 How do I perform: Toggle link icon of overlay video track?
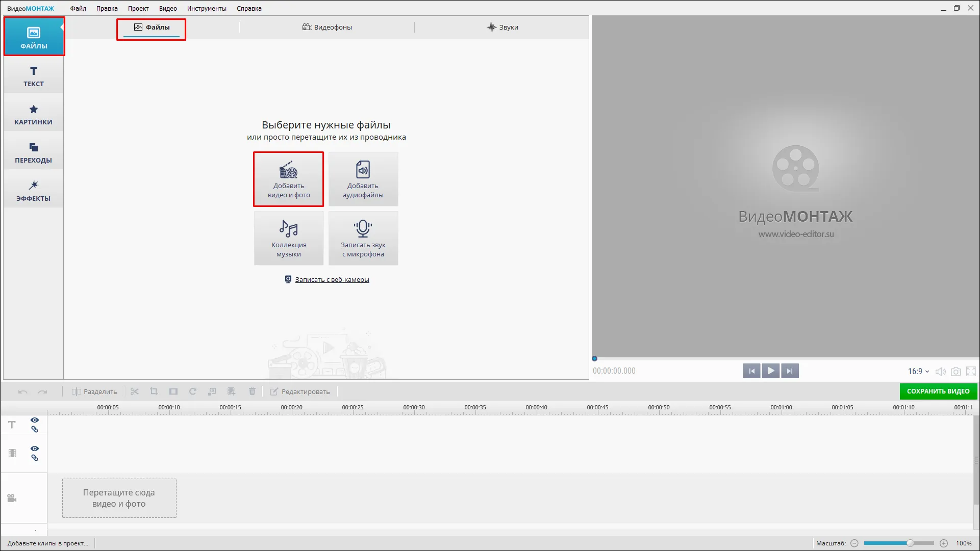coord(35,458)
